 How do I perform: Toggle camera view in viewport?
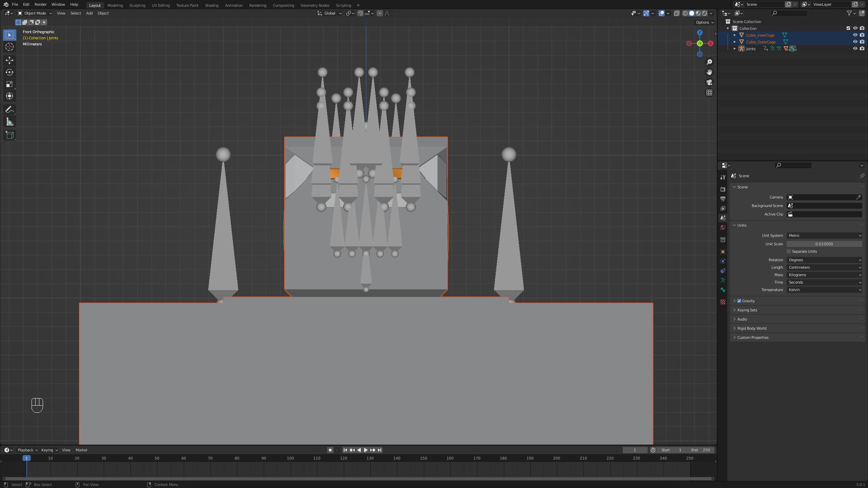(709, 82)
